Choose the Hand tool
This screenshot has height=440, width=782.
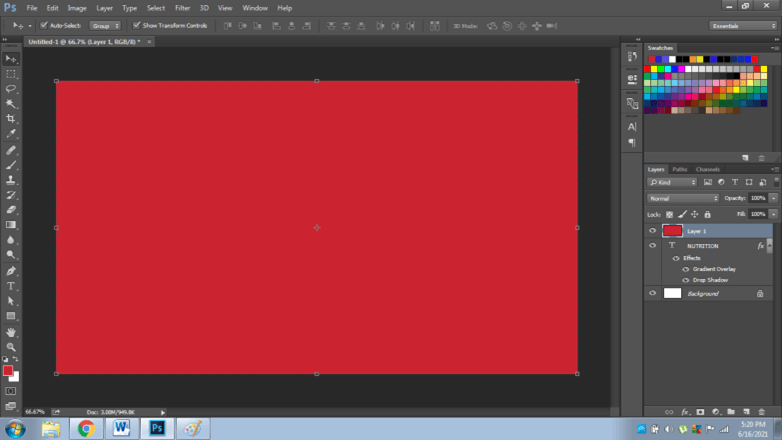pos(11,332)
